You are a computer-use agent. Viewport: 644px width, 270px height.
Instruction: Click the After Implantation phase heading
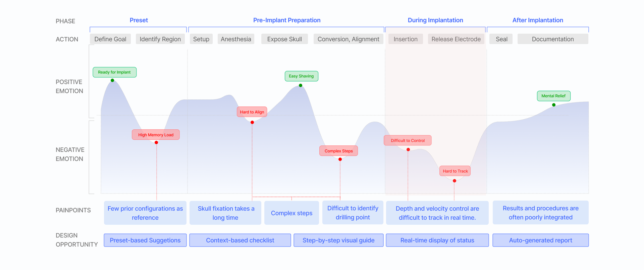[x=538, y=20]
